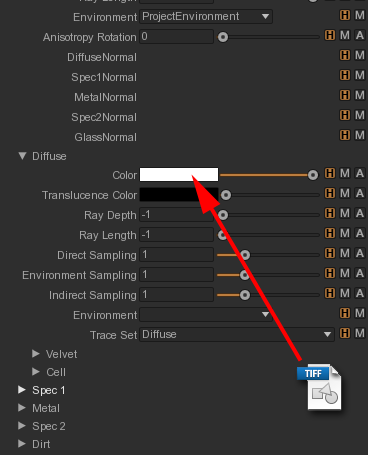Click the M icon for Translucence Color
The image size is (368, 455).
click(345, 193)
